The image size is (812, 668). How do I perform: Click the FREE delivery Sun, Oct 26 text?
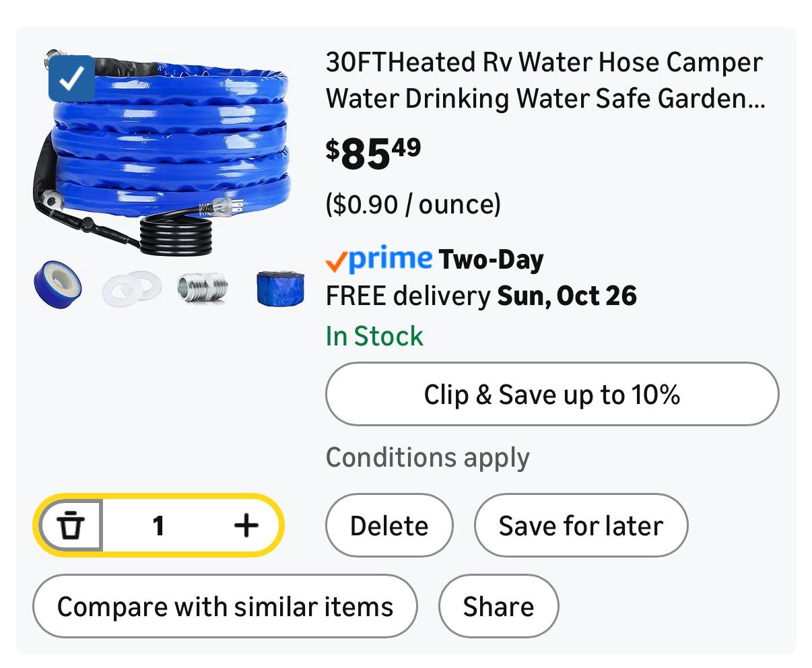[x=481, y=296]
